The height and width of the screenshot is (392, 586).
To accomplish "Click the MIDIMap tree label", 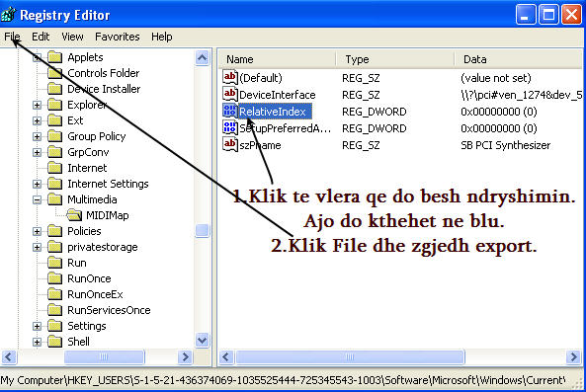I will pyautogui.click(x=108, y=215).
